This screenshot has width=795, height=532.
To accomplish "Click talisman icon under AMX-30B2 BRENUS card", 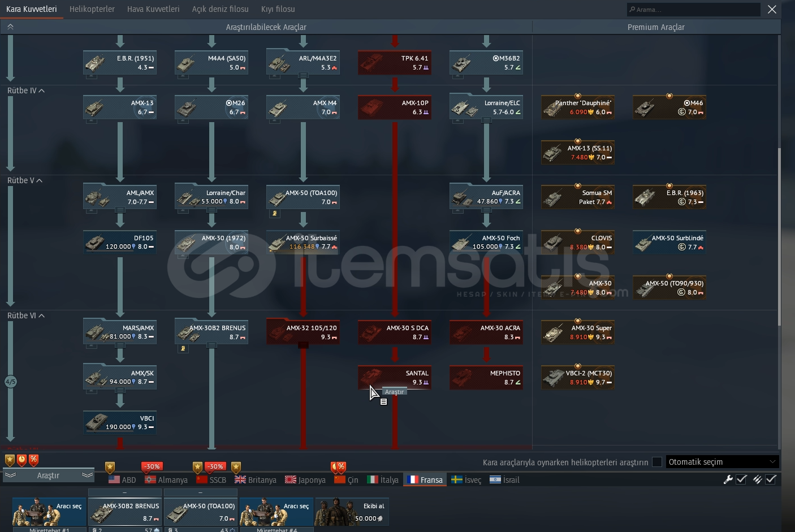I will click(183, 349).
